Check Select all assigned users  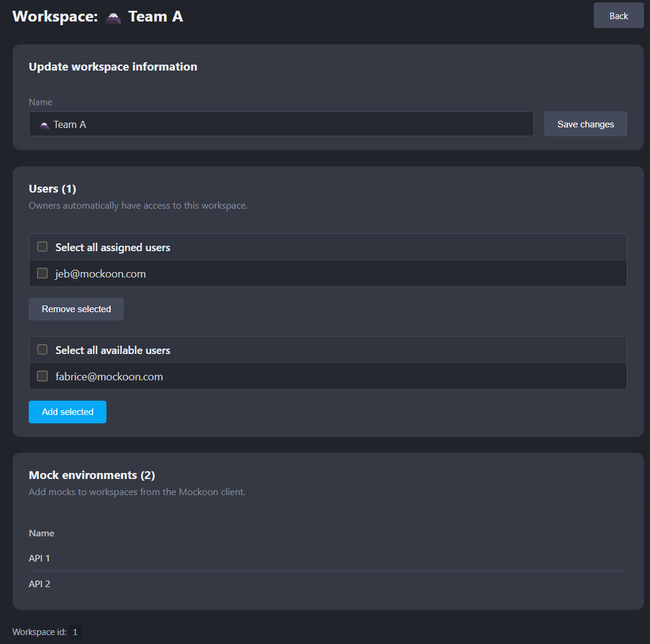42,247
